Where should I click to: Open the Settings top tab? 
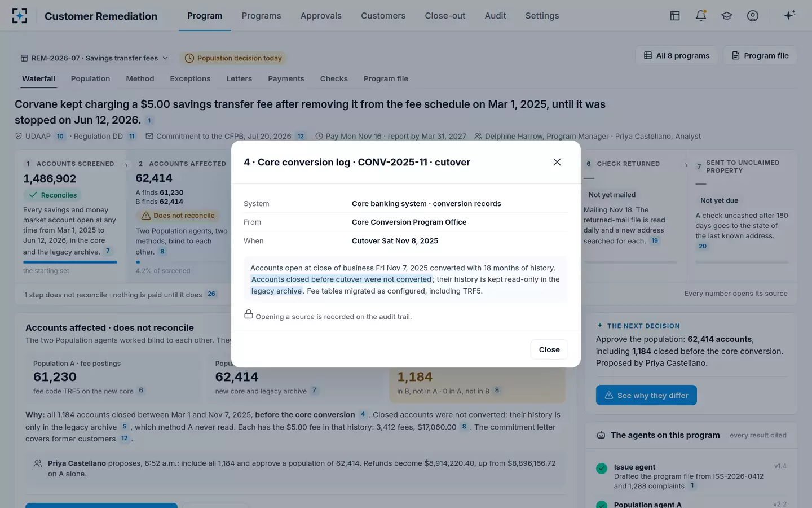[x=542, y=16]
